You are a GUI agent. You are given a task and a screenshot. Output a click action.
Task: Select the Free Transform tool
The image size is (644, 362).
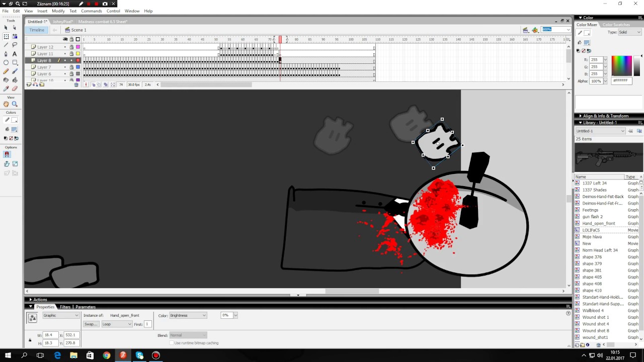pyautogui.click(x=6, y=36)
